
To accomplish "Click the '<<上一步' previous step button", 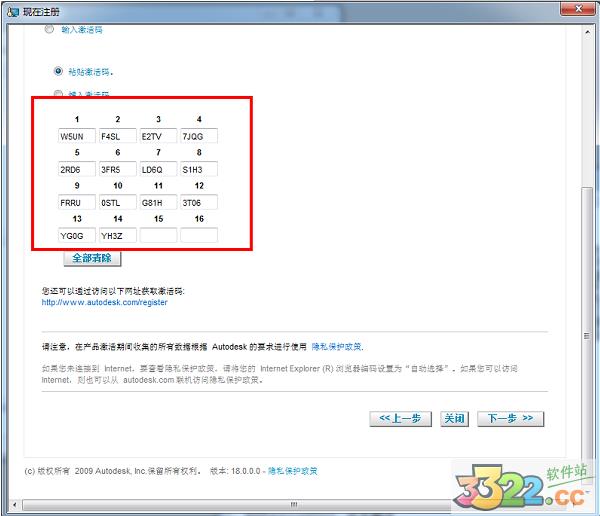I will 400,418.
